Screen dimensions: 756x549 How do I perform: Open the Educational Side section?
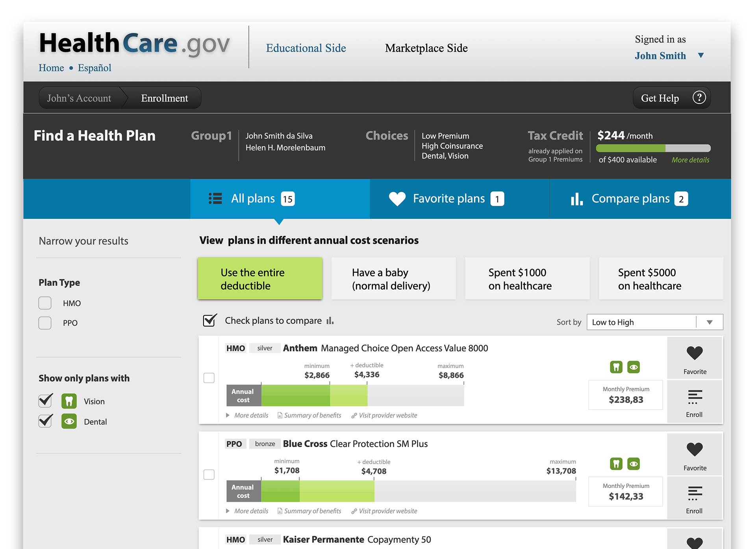306,48
